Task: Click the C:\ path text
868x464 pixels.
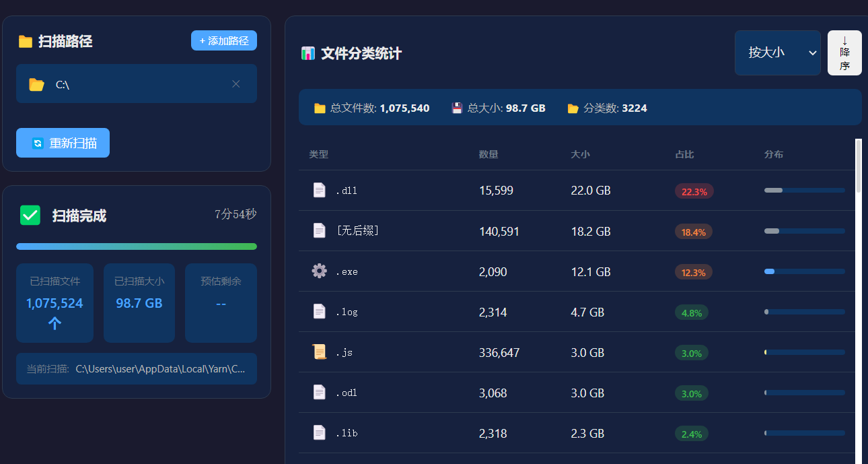Action: (63, 85)
